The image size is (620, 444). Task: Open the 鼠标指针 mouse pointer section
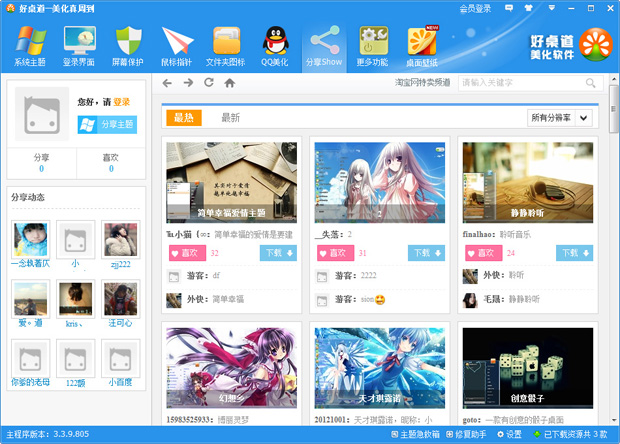pos(178,46)
